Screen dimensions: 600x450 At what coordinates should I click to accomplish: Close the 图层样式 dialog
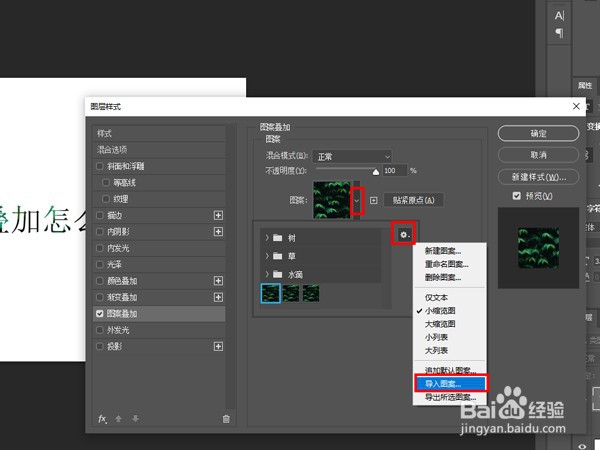[x=576, y=106]
